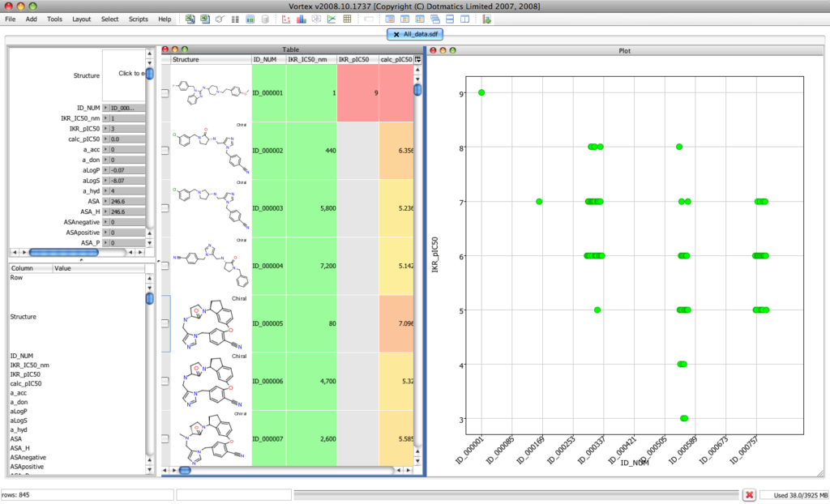Click the molecule structure toolbar icon

pyautogui.click(x=220, y=19)
